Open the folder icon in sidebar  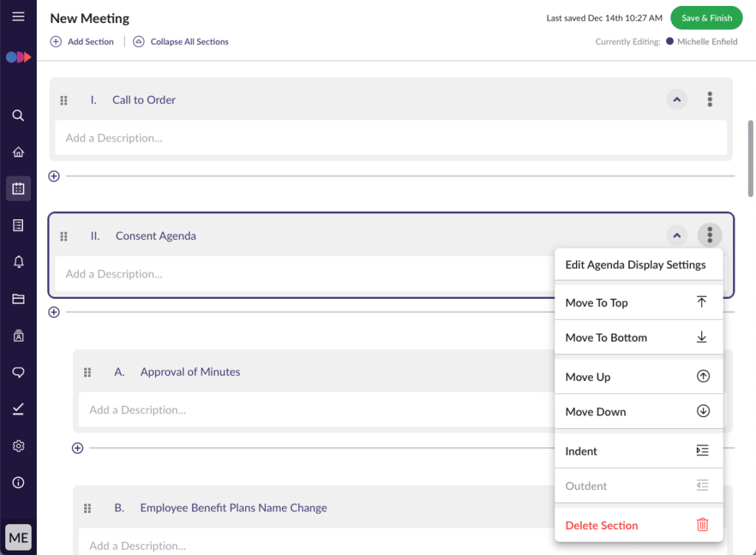tap(18, 299)
